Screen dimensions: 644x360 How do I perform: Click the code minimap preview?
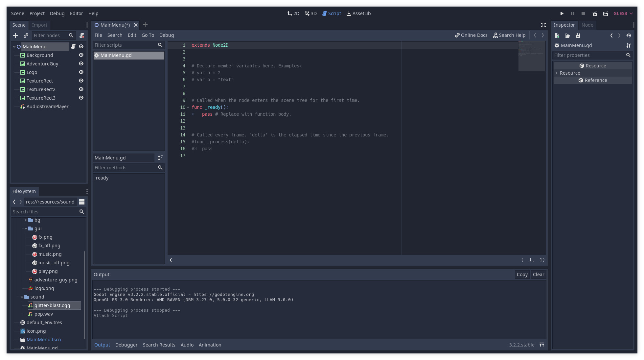click(x=531, y=56)
